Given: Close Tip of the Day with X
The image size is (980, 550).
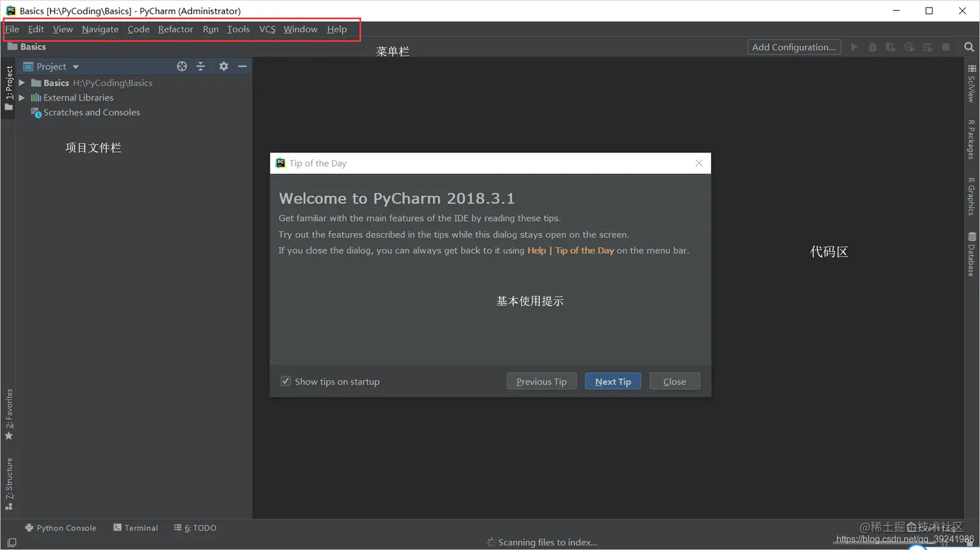Looking at the screenshot, I should click(699, 163).
